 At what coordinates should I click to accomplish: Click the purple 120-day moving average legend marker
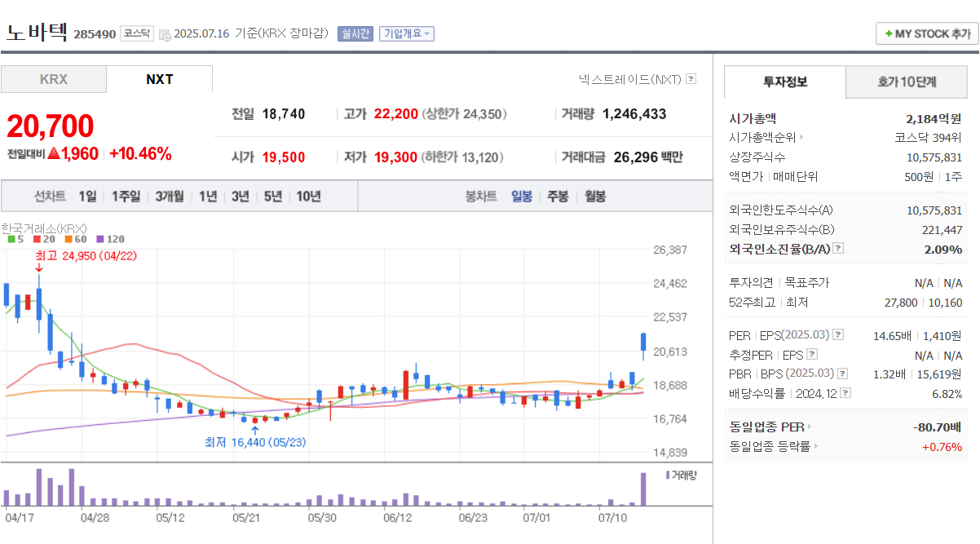pyautogui.click(x=100, y=239)
